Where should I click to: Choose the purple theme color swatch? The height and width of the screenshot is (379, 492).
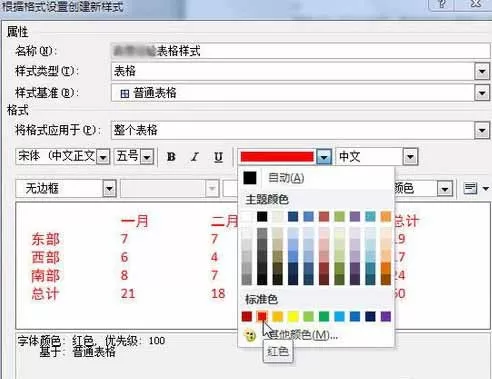pyautogui.click(x=355, y=216)
